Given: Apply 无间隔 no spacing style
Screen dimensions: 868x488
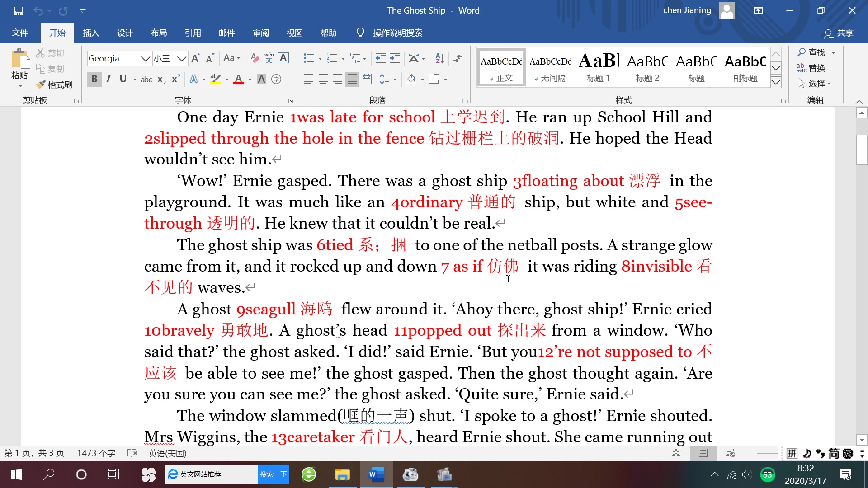Looking at the screenshot, I should 550,67.
